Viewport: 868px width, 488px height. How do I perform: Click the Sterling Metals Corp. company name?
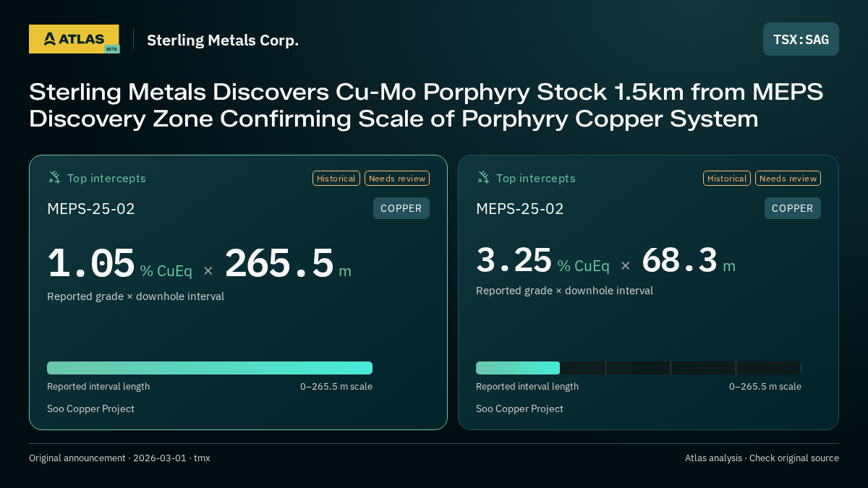tap(223, 40)
